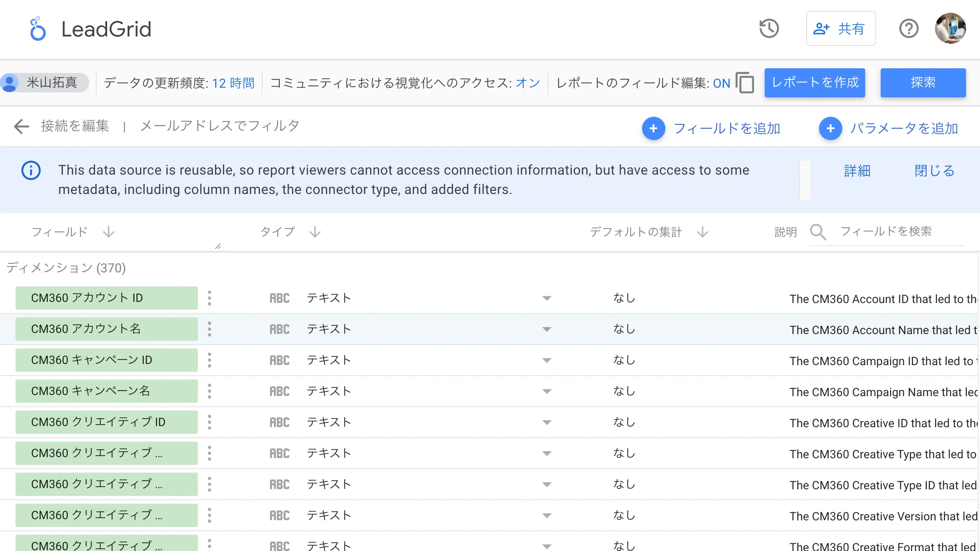Open the help question mark icon

point(909,29)
